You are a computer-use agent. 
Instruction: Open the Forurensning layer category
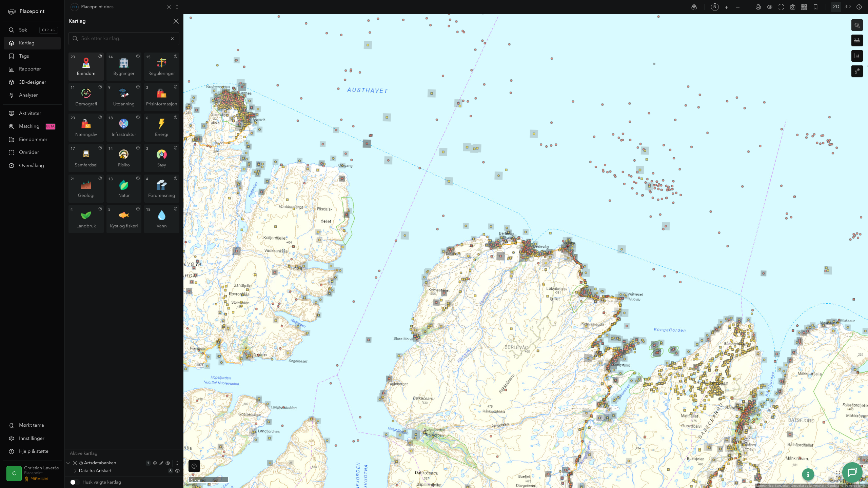pos(161,188)
